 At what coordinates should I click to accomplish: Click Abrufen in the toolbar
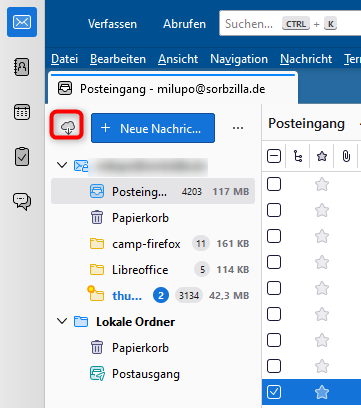click(x=184, y=24)
